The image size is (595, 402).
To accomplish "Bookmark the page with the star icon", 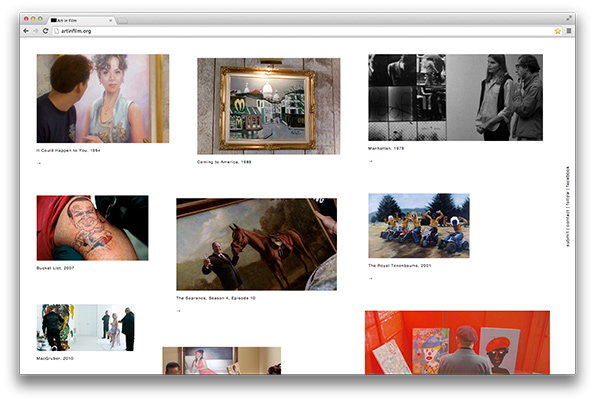I will (557, 31).
